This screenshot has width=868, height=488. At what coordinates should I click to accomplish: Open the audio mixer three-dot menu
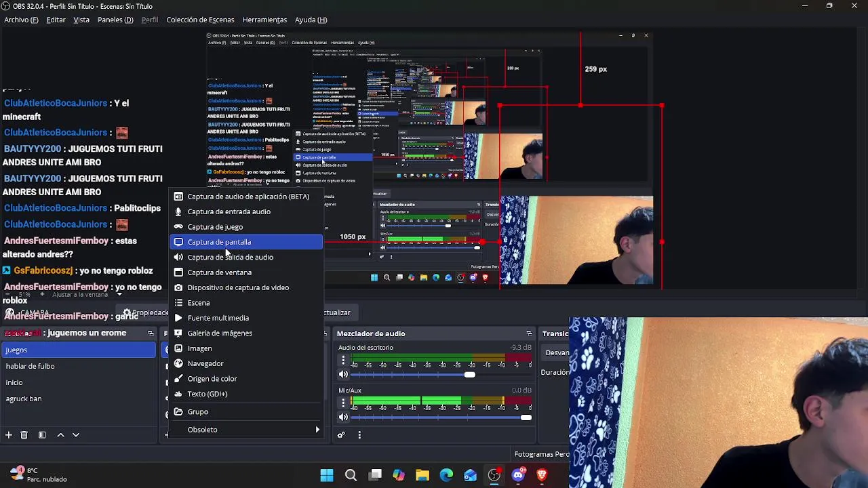(359, 435)
